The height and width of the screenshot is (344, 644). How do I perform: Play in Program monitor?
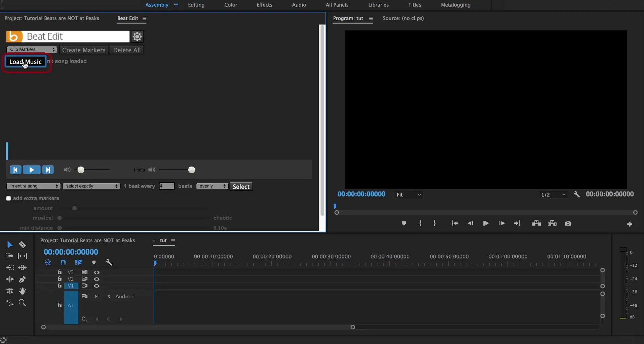(x=486, y=223)
